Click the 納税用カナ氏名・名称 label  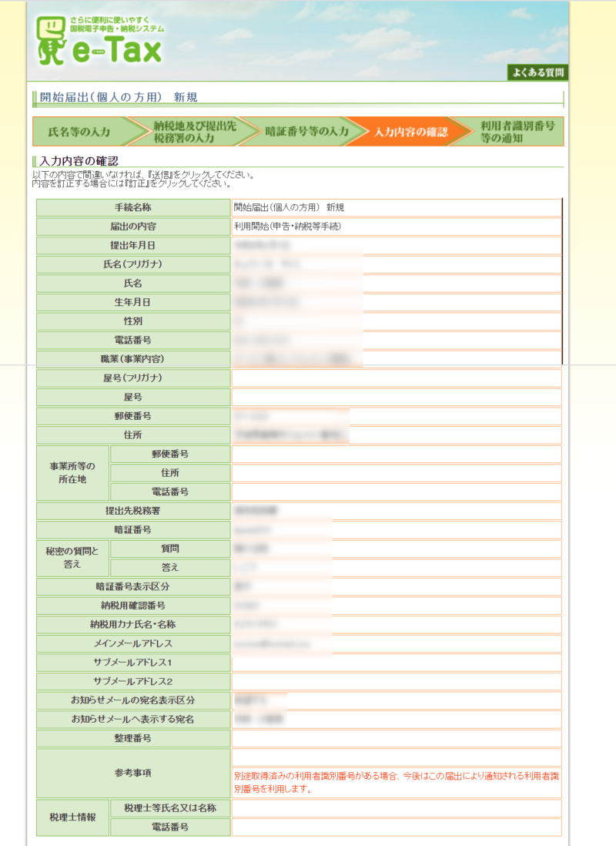[x=133, y=625]
